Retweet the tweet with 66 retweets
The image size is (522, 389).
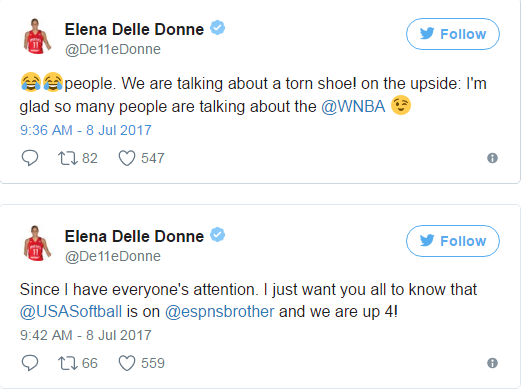pyautogui.click(x=68, y=363)
